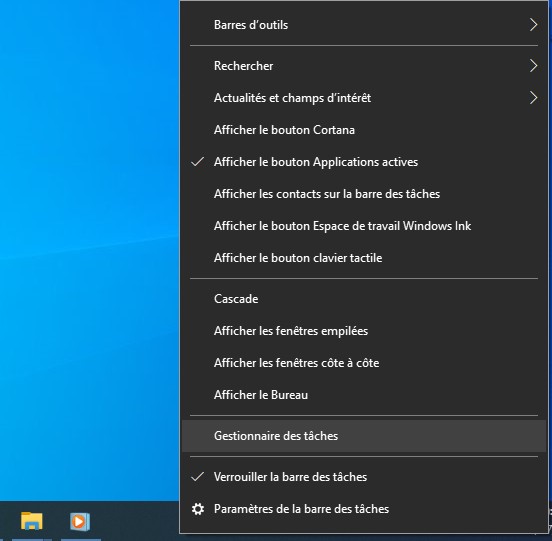Click the gear icon beside Paramètres
This screenshot has height=541, width=552.
pyautogui.click(x=198, y=509)
